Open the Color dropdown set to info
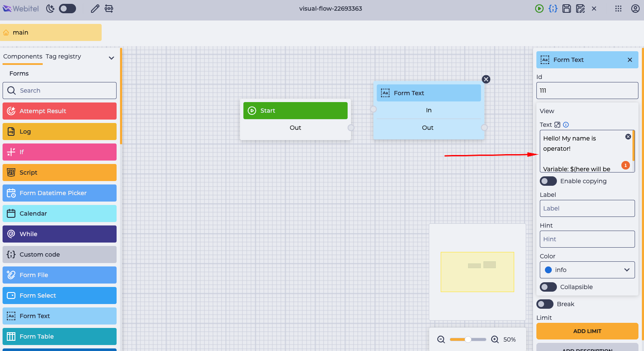Viewport: 644px width, 351px height. click(587, 270)
